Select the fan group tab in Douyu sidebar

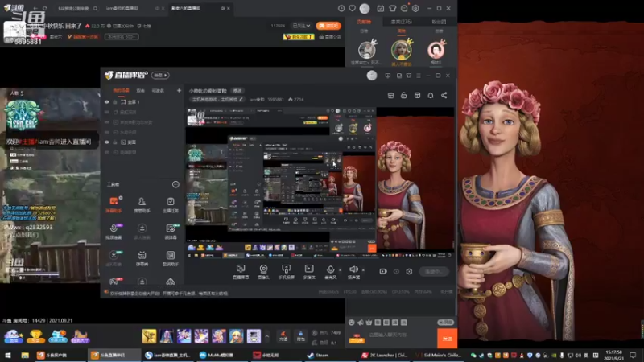pyautogui.click(x=439, y=22)
